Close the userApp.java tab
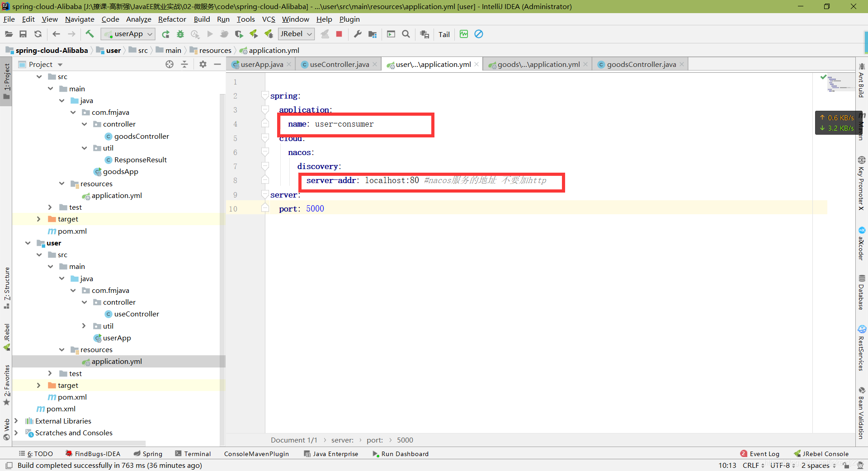 point(289,64)
